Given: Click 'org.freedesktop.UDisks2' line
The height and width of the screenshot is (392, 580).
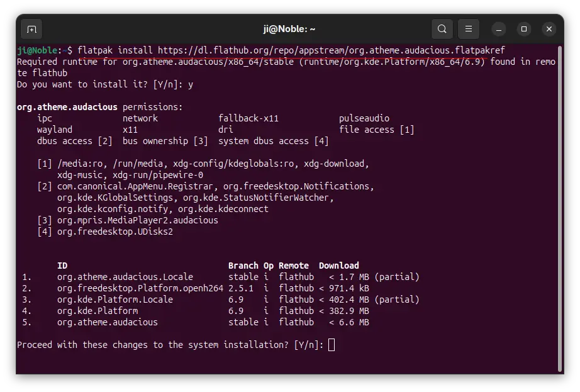Looking at the screenshot, I should click(115, 232).
